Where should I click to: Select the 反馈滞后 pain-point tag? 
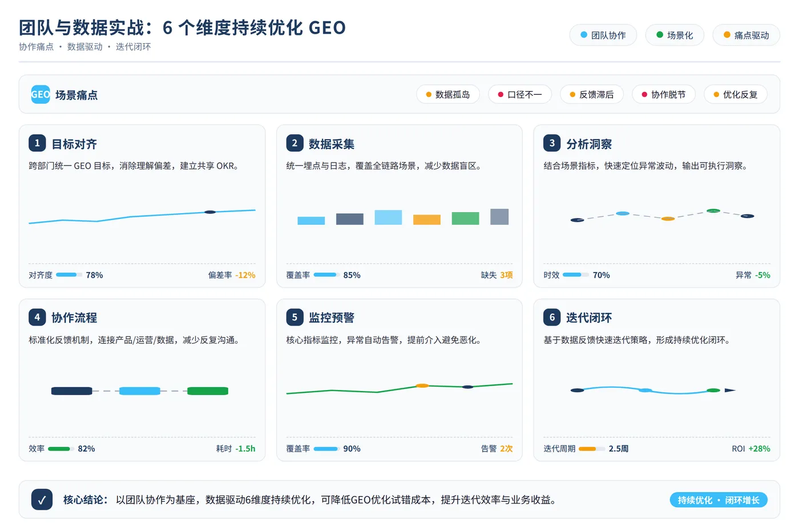point(592,95)
